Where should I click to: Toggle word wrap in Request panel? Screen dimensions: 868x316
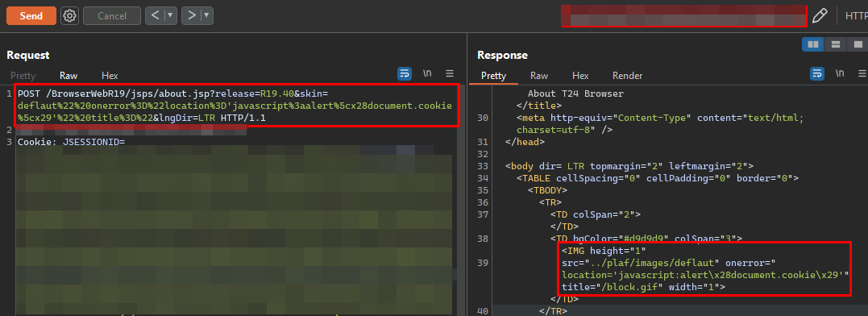pyautogui.click(x=405, y=73)
